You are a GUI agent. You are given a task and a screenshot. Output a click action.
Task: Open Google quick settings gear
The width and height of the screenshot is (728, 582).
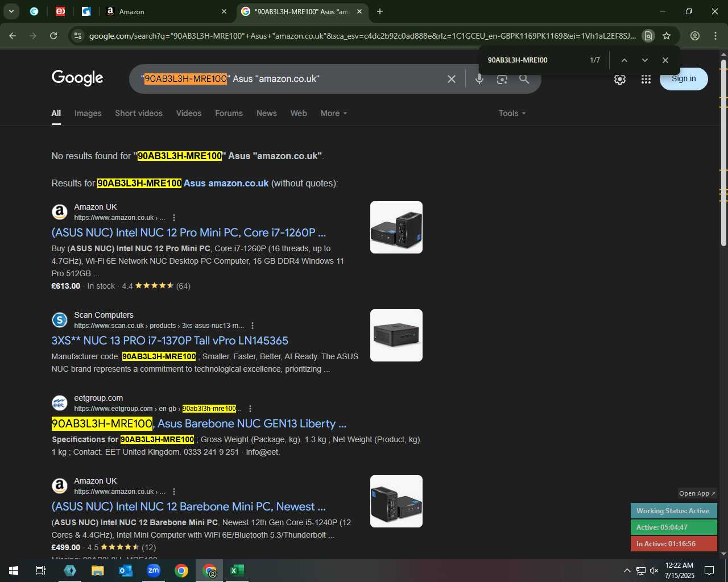pos(620,80)
